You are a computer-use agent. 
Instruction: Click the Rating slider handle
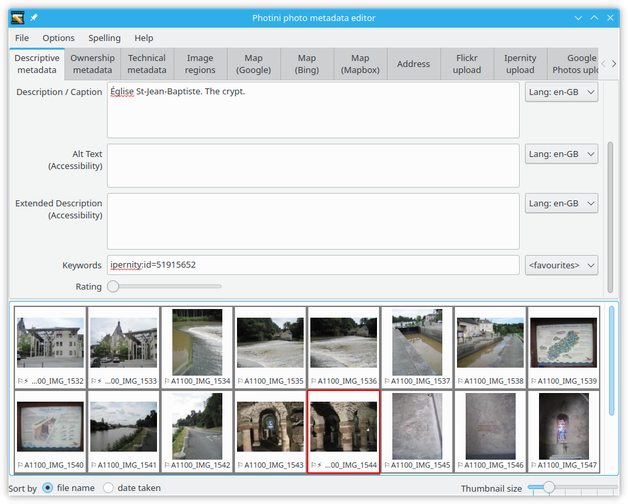113,286
